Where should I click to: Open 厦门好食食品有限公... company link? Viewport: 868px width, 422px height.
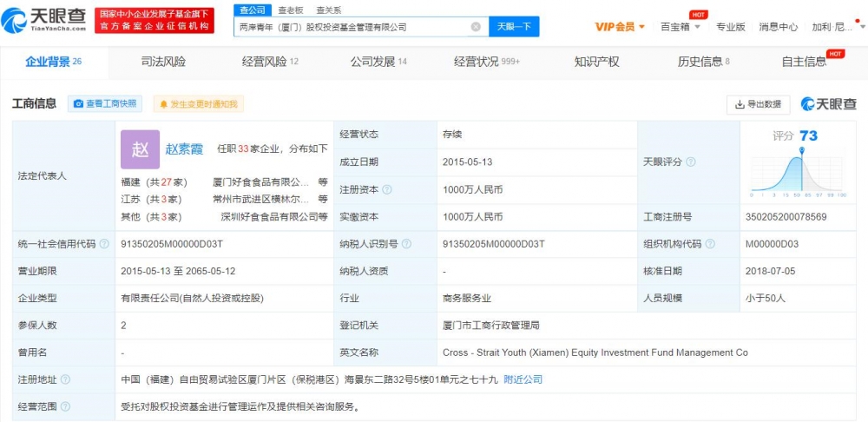(x=260, y=182)
